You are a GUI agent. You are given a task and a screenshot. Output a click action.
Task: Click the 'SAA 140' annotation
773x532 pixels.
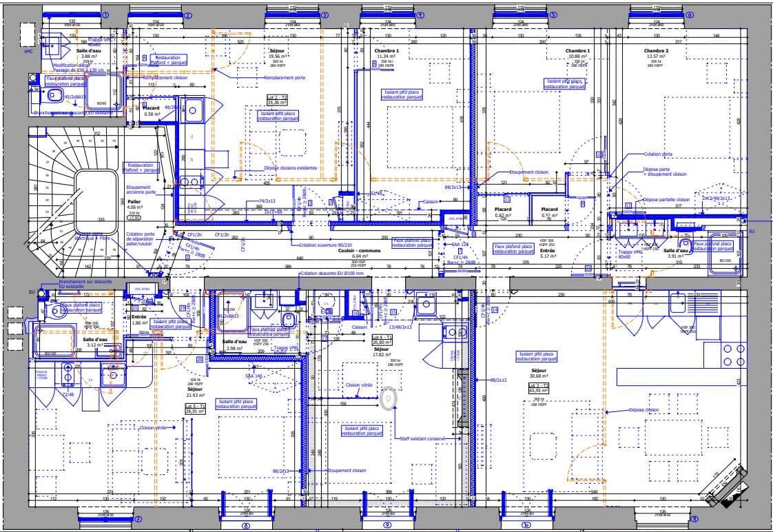point(254,376)
